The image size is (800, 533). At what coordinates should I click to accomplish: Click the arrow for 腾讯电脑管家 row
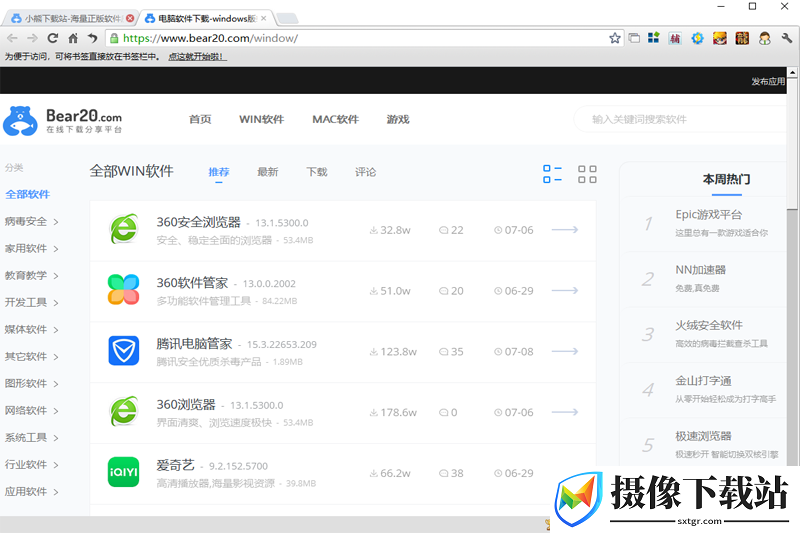pos(565,351)
